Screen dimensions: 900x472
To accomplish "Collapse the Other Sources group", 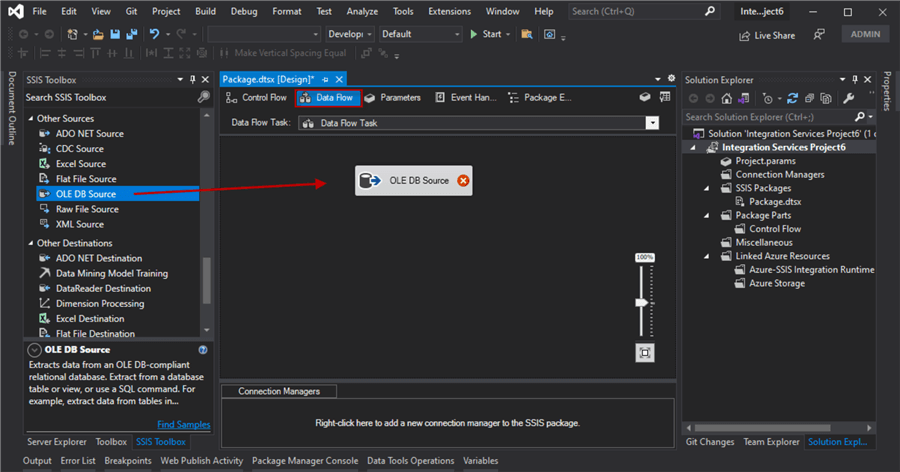I will 30,118.
